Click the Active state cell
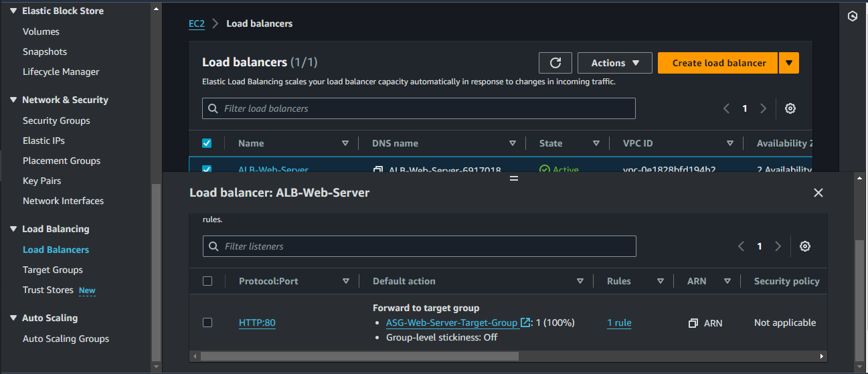This screenshot has width=868, height=374. coord(559,170)
